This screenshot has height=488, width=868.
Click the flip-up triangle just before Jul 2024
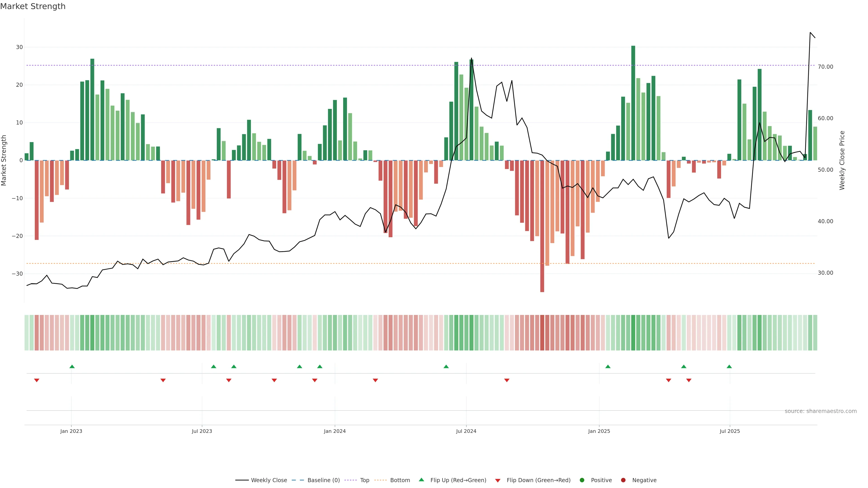[x=446, y=366]
